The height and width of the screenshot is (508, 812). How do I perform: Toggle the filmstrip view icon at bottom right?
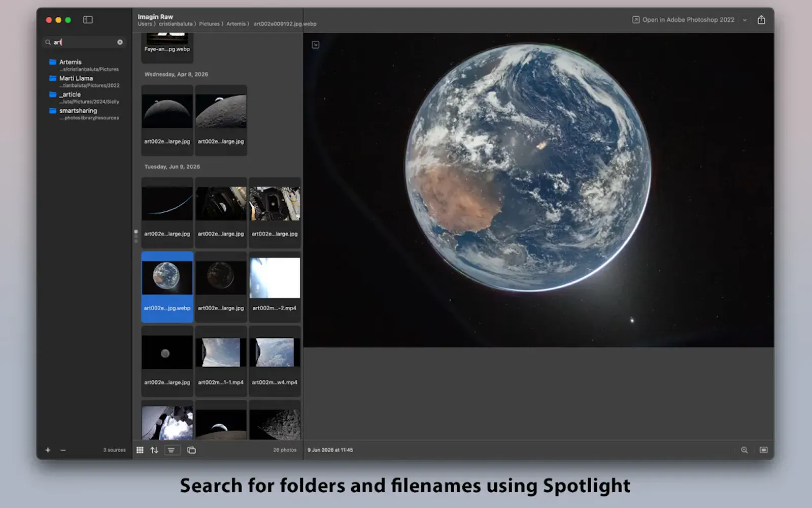[763, 450]
